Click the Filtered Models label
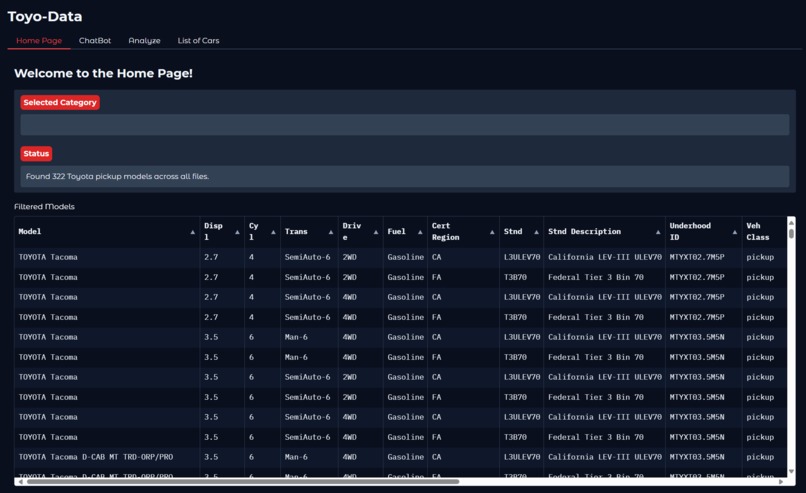This screenshot has width=806, height=493. (x=44, y=207)
